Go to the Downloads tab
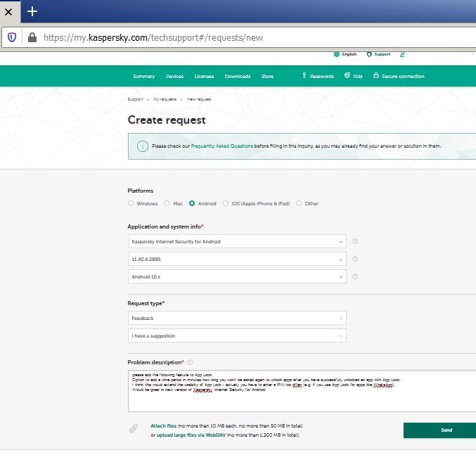The width and height of the screenshot is (476, 455). tap(238, 76)
